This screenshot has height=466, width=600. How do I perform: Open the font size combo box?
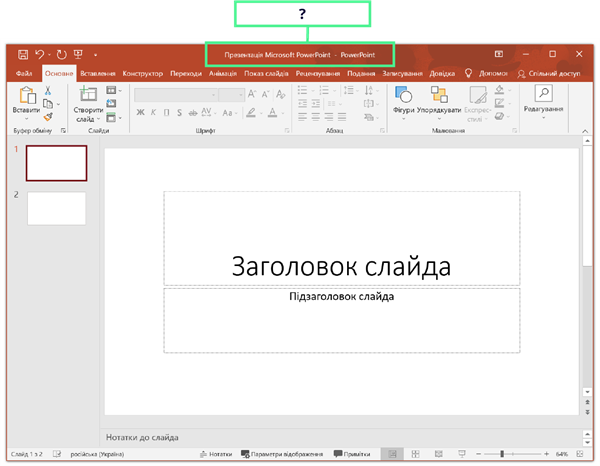tap(231, 95)
